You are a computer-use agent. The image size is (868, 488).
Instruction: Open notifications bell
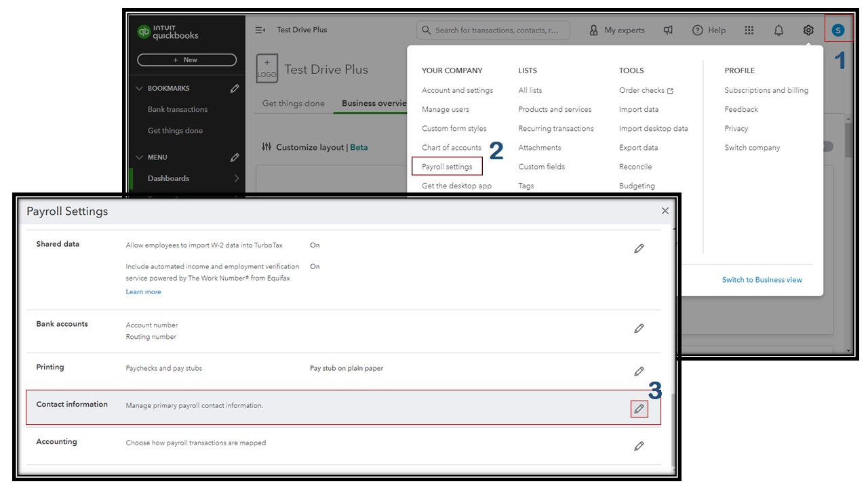pos(778,30)
